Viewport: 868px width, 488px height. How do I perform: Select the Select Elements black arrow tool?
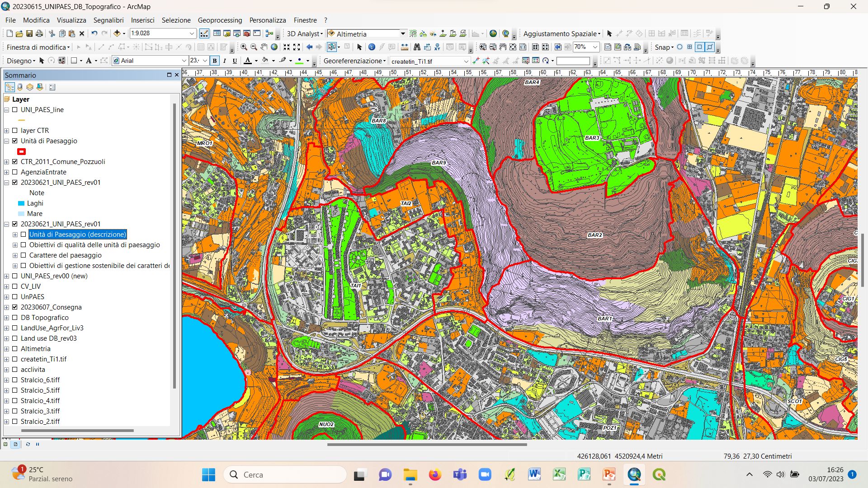359,47
